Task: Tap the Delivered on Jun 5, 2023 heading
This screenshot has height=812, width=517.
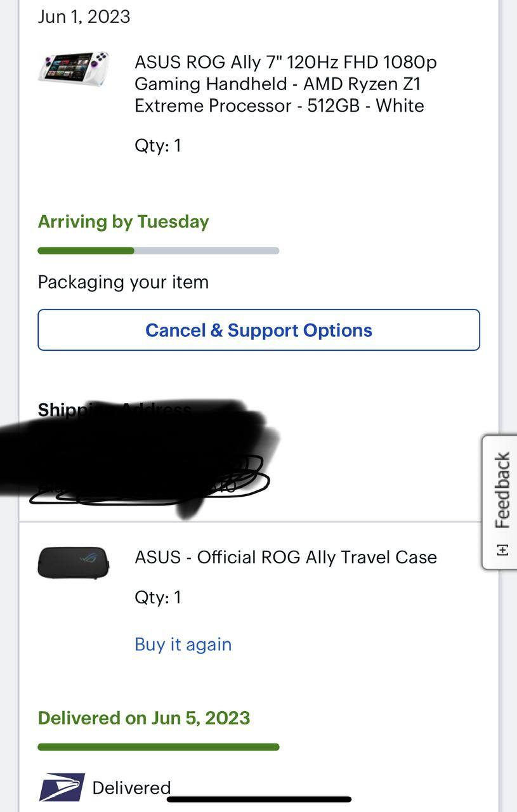Action: [x=144, y=717]
